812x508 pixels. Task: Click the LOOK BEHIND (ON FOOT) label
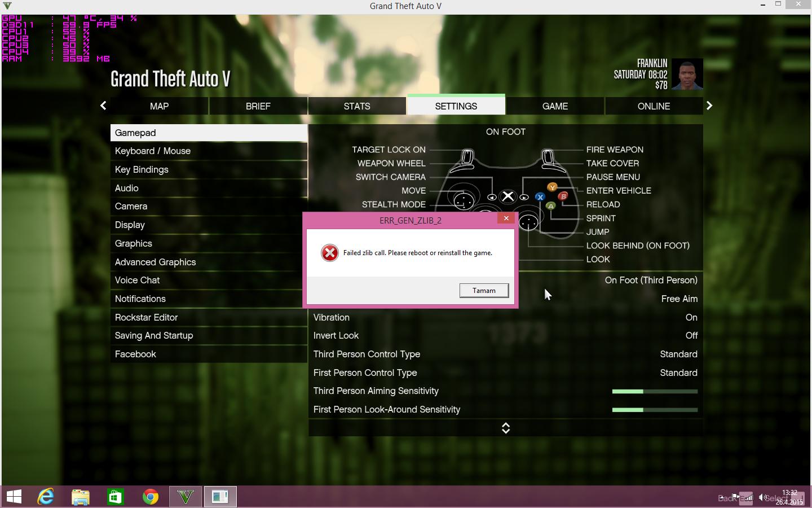point(638,246)
